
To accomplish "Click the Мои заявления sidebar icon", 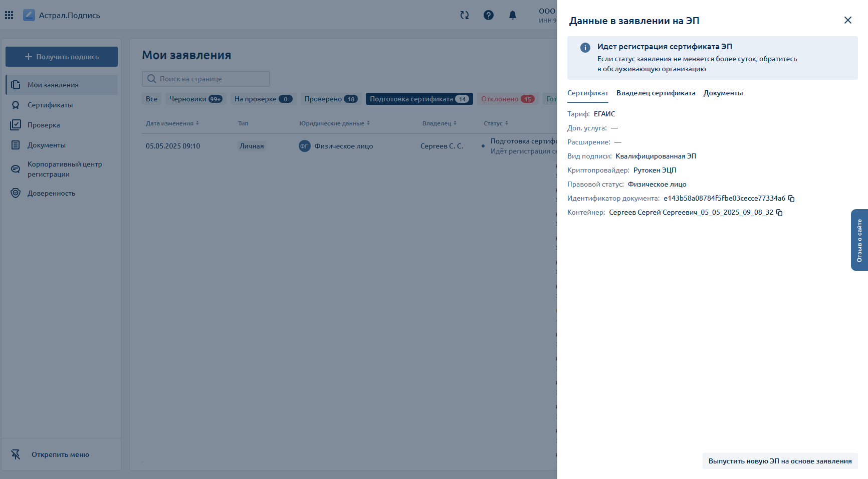I will [16, 85].
